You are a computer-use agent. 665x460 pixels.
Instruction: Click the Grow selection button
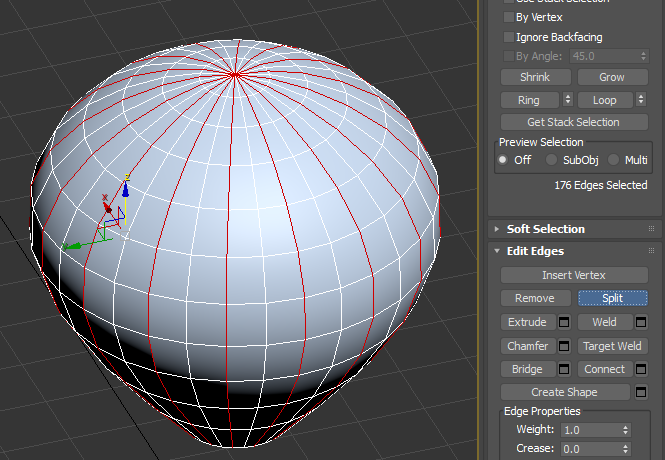[x=612, y=77]
